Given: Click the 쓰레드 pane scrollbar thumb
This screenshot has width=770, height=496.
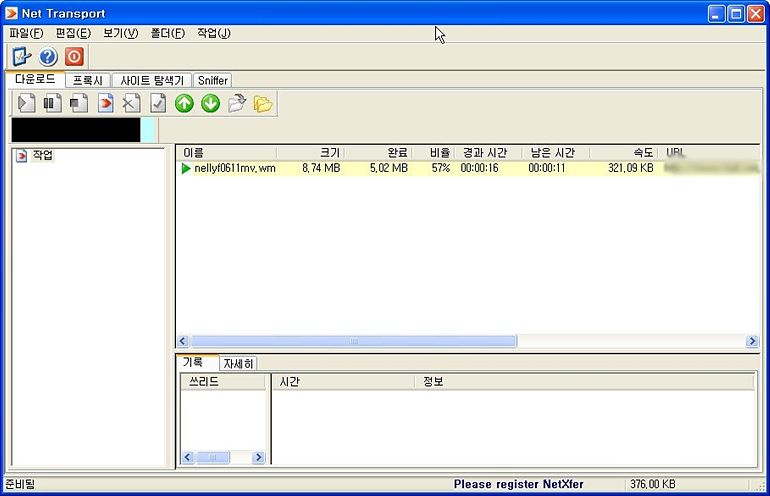Looking at the screenshot, I should [213, 457].
